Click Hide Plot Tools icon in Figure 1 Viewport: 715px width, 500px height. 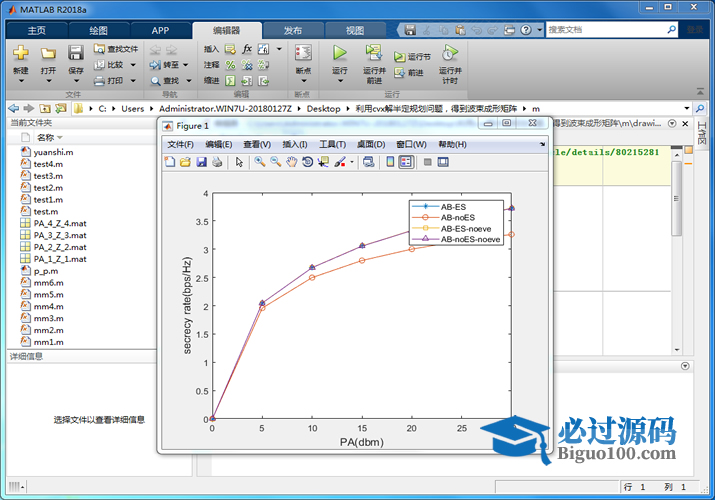pos(427,162)
